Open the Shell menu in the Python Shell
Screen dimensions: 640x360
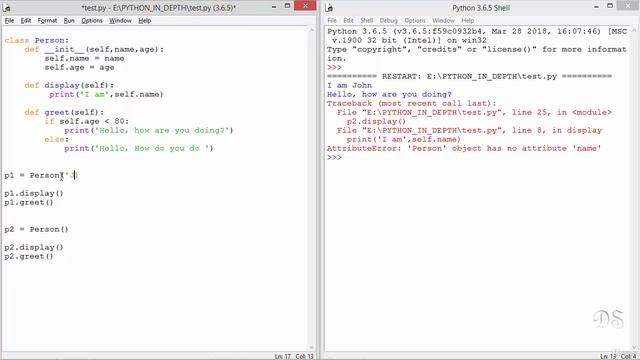point(367,20)
